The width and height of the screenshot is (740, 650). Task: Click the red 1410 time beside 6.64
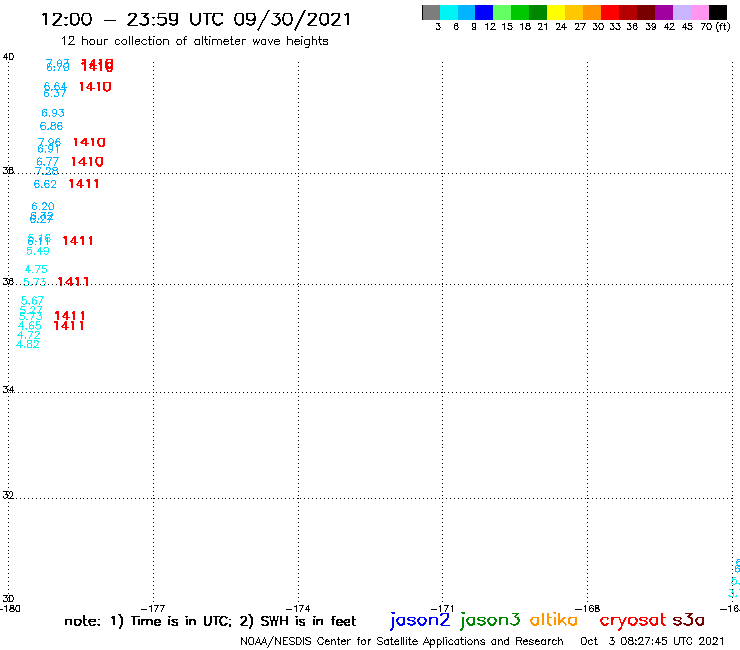(x=95, y=87)
